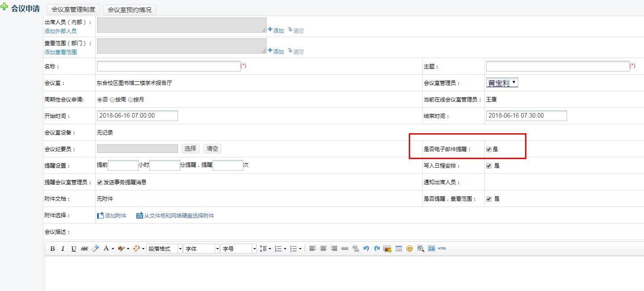The image size is (644, 291).
Task: Select the 按周 weekly radio button
Action: pyautogui.click(x=112, y=100)
